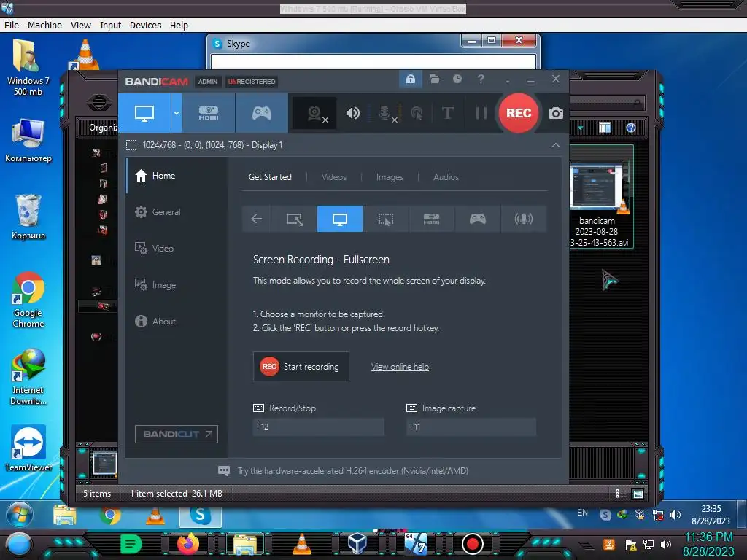Screen dimensions: 747x560
Task: Click Skype icon in guest taskbar
Action: click(x=200, y=516)
